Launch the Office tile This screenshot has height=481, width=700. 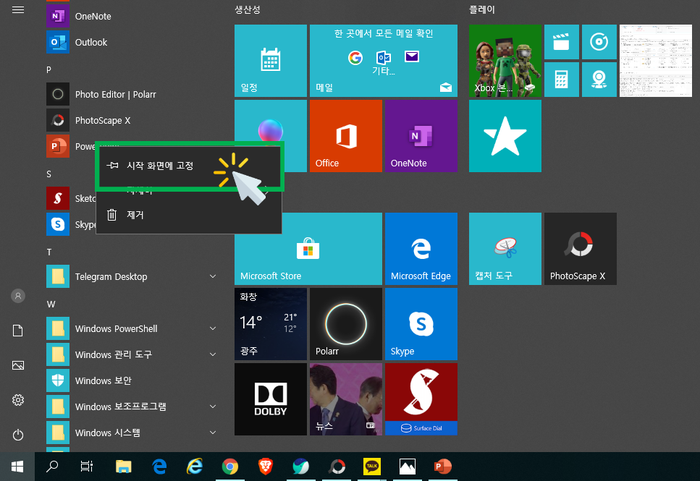tap(346, 136)
